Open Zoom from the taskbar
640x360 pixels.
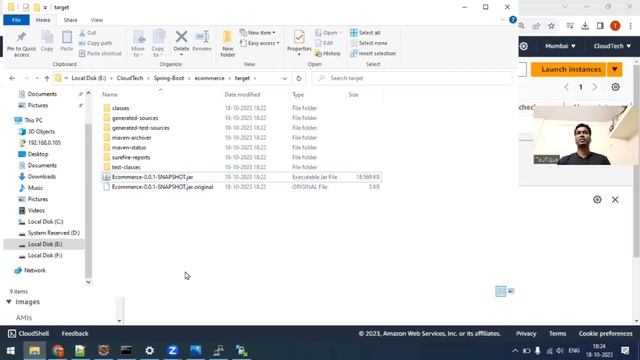pos(172,350)
